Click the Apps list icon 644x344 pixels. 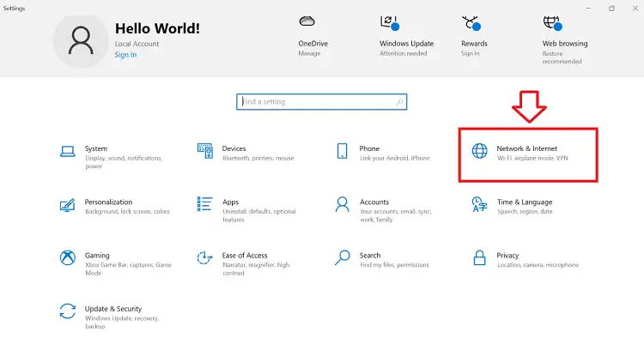tap(205, 204)
